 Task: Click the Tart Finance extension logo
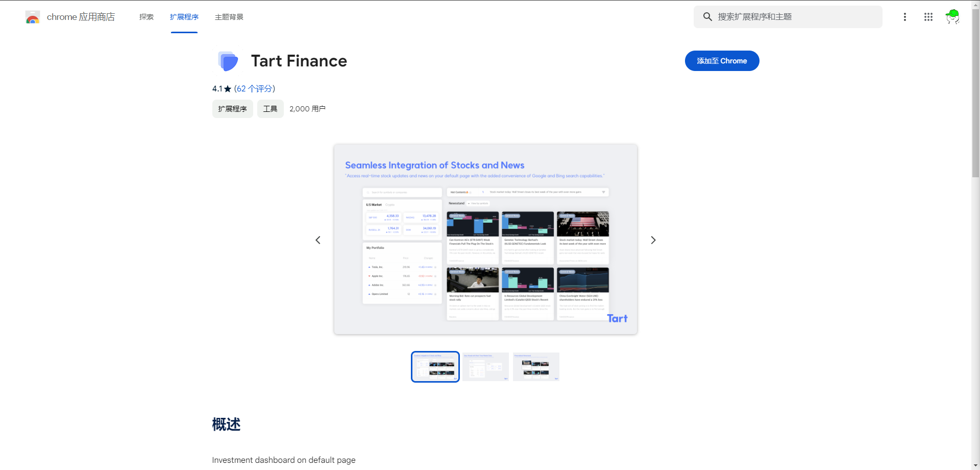pos(228,61)
